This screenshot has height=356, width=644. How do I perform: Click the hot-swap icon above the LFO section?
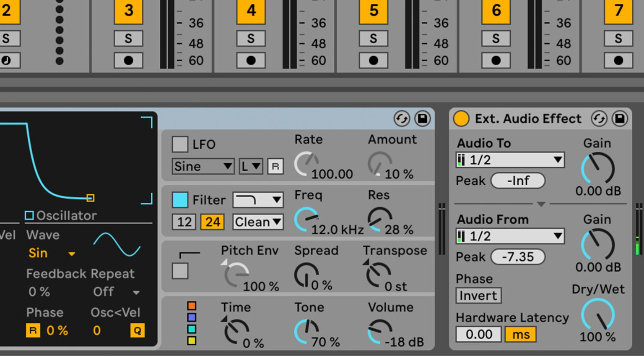(x=402, y=119)
